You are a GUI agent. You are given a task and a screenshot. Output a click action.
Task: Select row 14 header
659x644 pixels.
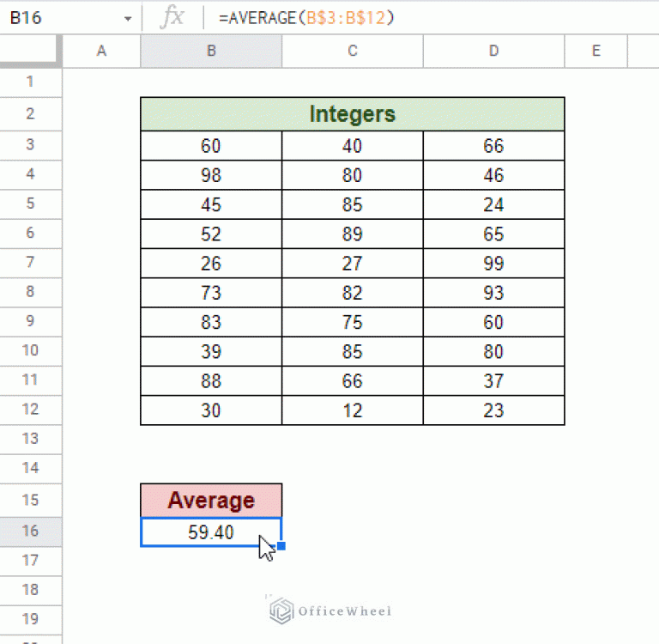30,469
